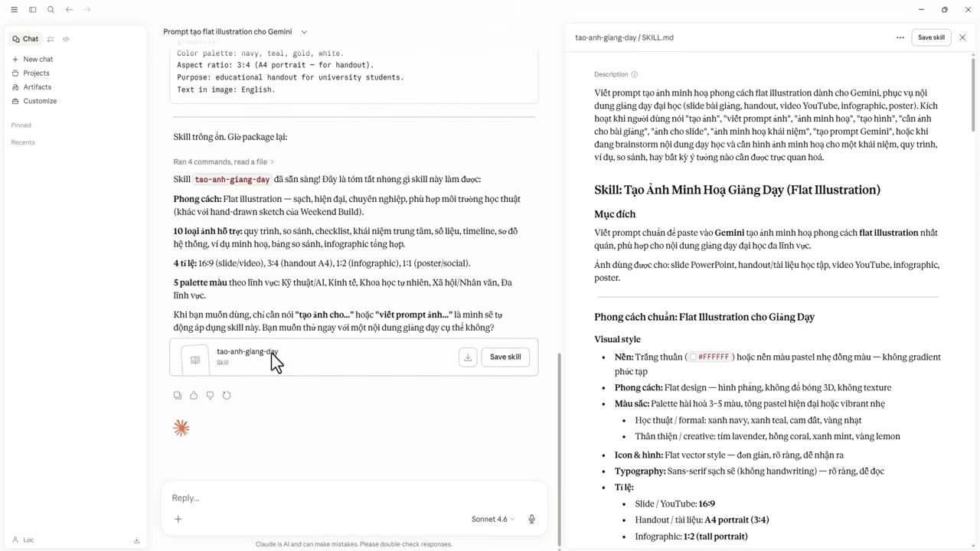980x551 pixels.
Task: Open the hamburger menu icon
Action: [x=14, y=10]
